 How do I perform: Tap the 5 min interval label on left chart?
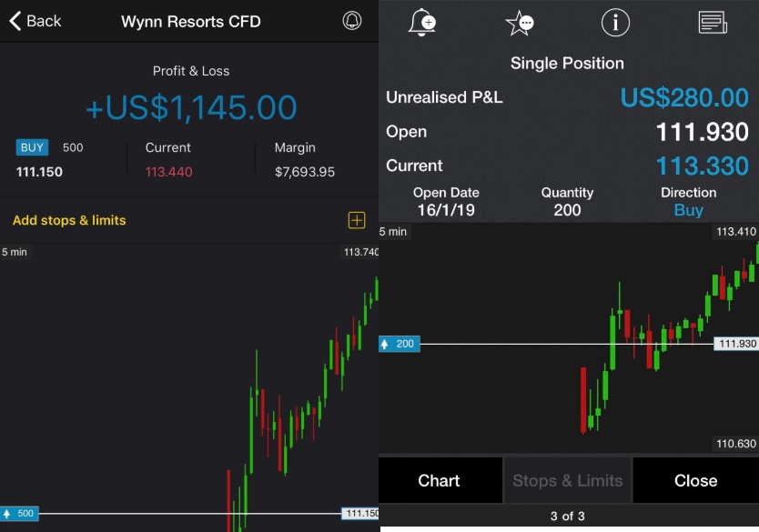[x=15, y=252]
